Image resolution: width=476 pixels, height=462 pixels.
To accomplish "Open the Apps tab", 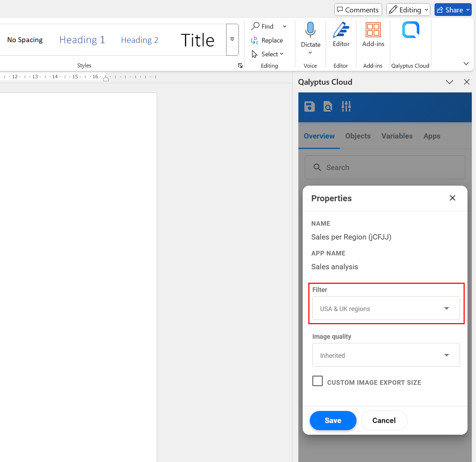I will 431,136.
